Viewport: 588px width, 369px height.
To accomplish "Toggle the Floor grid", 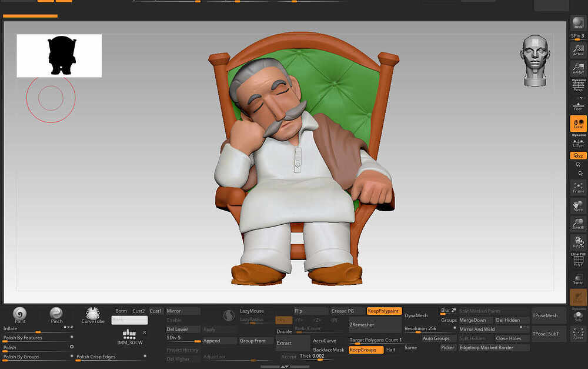I will pos(578,107).
